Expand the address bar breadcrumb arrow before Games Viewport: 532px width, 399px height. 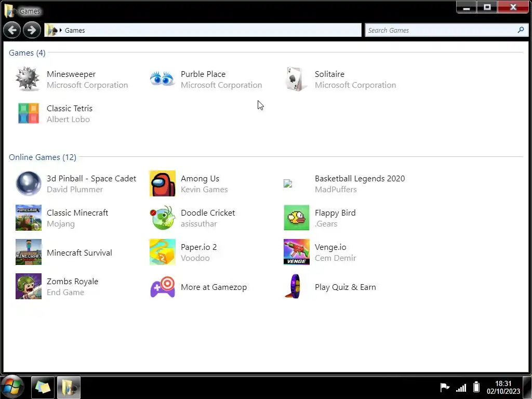pos(61,30)
